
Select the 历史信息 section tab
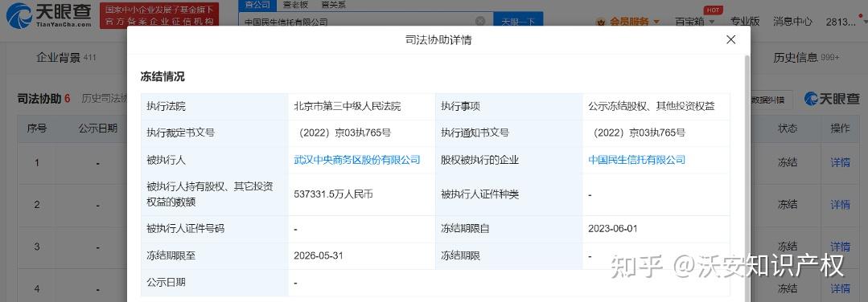click(806, 58)
